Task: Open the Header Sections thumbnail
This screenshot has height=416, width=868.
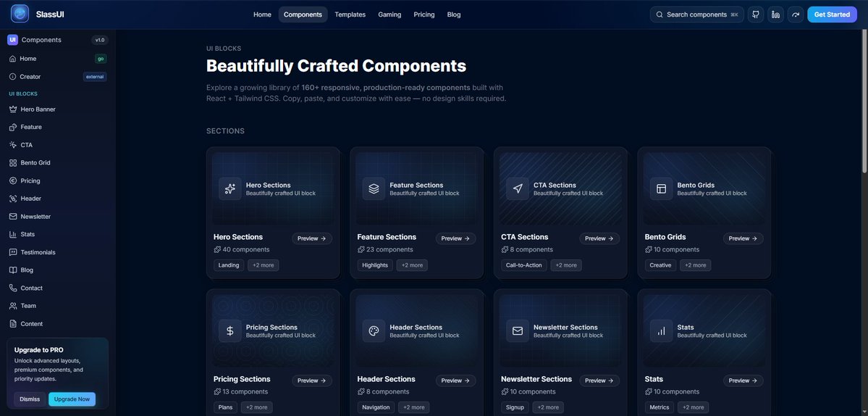Action: click(416, 330)
